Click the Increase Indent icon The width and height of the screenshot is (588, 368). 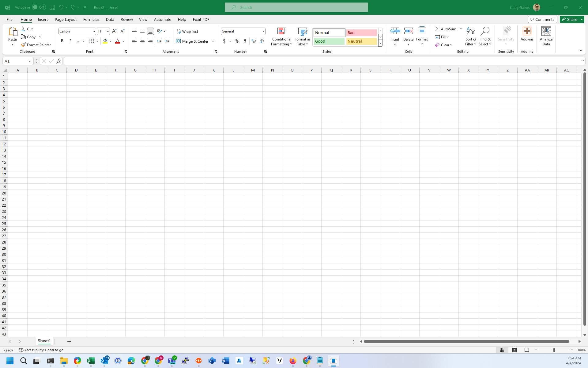(167, 41)
